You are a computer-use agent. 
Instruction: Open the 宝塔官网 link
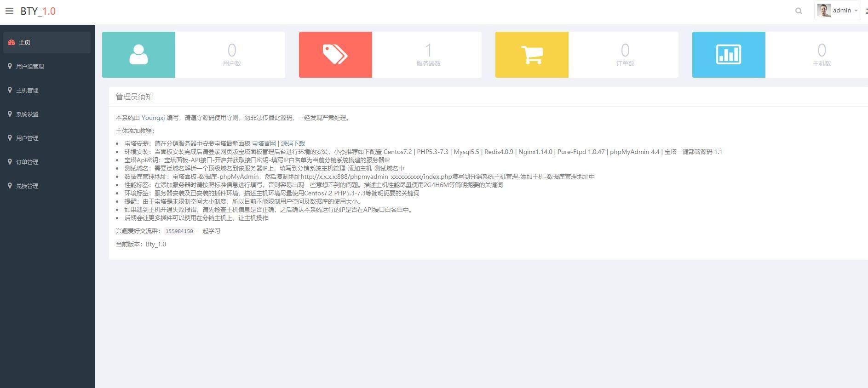(x=264, y=143)
